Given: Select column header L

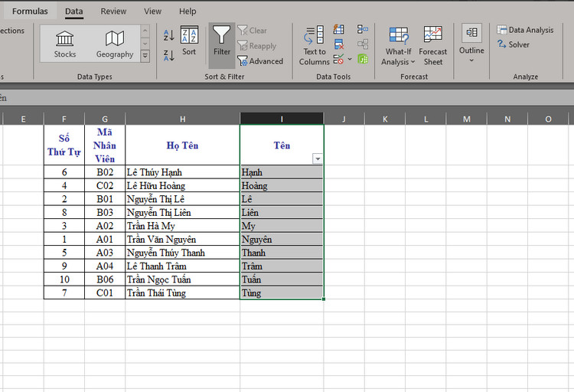Looking at the screenshot, I should (x=426, y=119).
